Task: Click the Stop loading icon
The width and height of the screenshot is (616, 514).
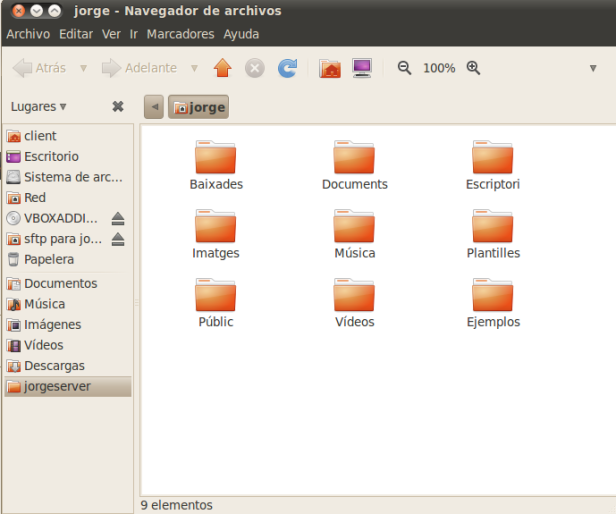Action: [x=255, y=68]
